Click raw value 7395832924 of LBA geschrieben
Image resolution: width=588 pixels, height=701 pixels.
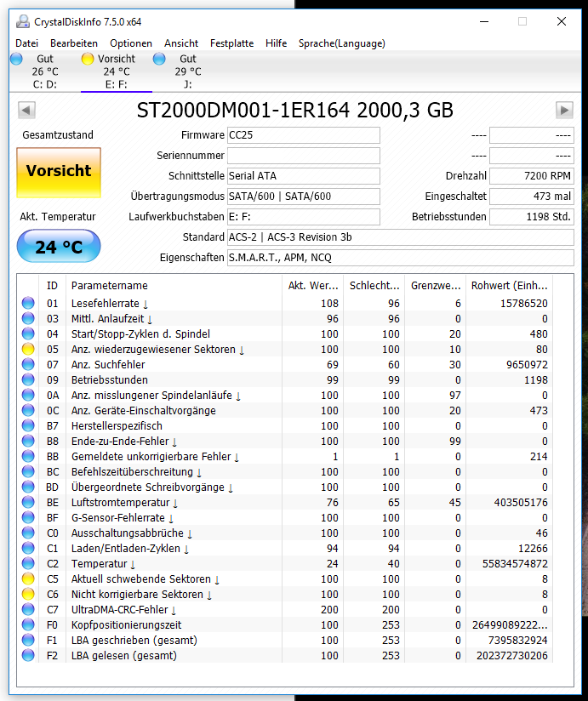coord(518,641)
